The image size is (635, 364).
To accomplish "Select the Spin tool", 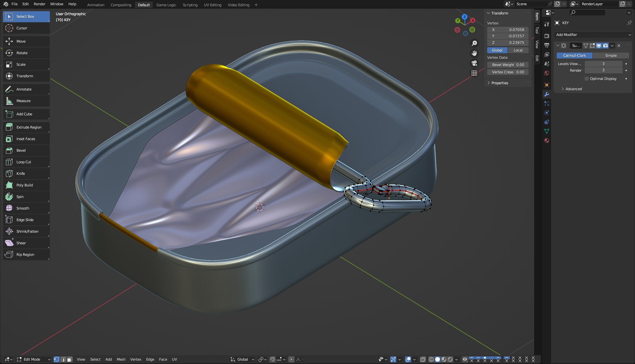I will point(26,197).
